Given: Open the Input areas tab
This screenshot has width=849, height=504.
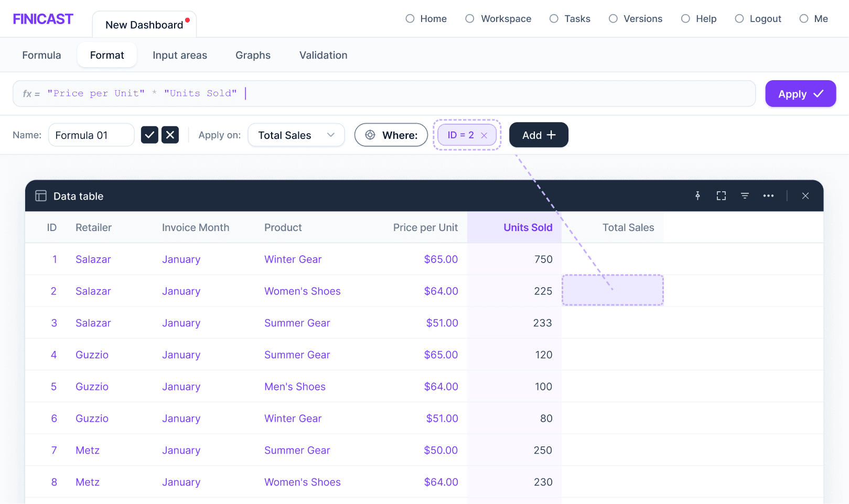Looking at the screenshot, I should pyautogui.click(x=180, y=55).
